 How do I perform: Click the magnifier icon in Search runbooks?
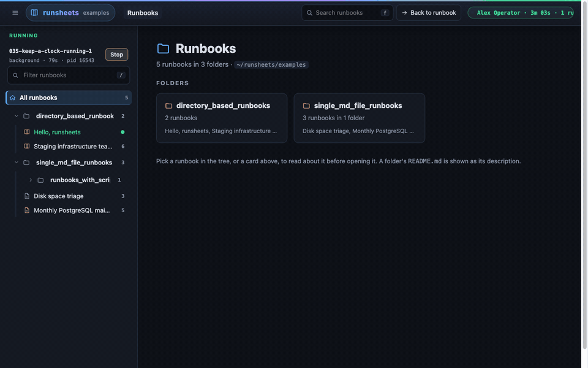[x=309, y=13]
